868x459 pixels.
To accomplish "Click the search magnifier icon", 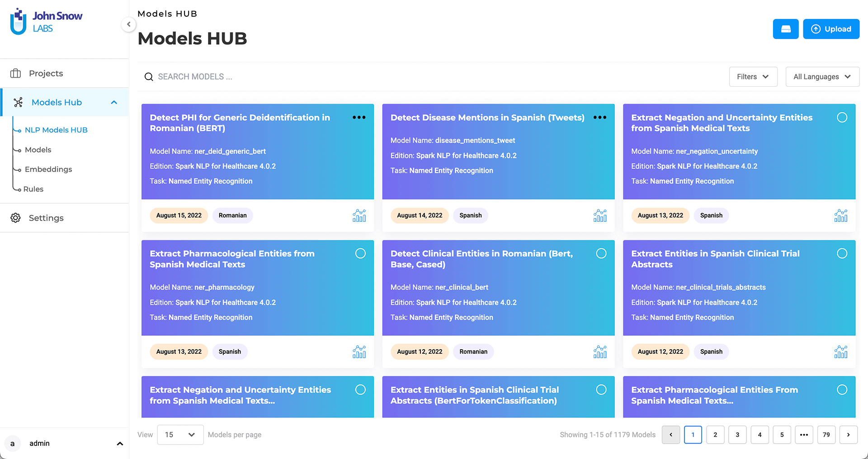I will [x=148, y=77].
